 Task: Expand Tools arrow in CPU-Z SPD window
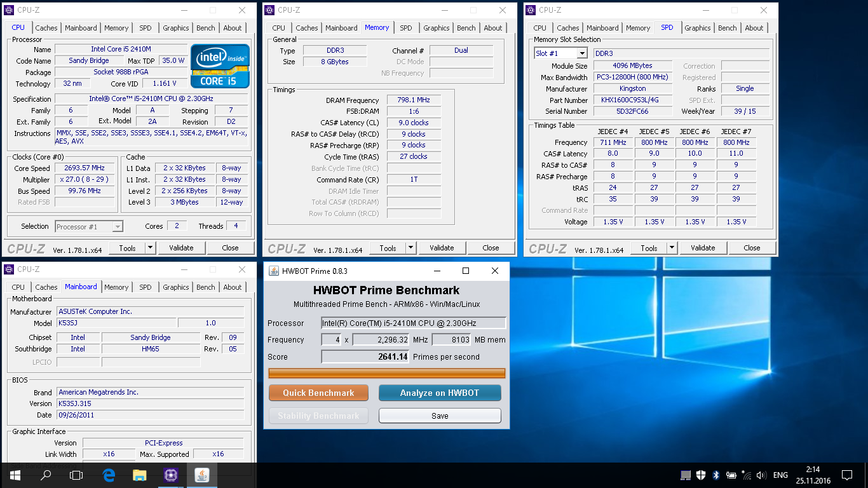pos(672,248)
